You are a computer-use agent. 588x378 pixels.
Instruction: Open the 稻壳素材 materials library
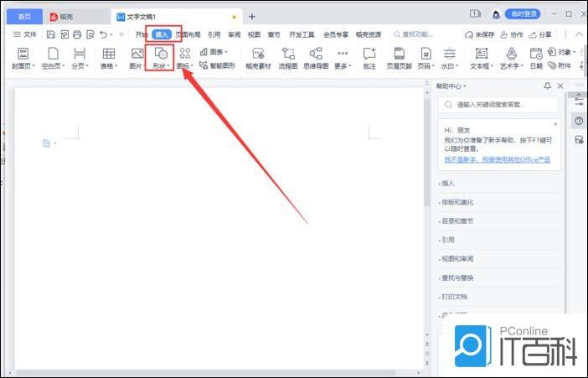258,58
